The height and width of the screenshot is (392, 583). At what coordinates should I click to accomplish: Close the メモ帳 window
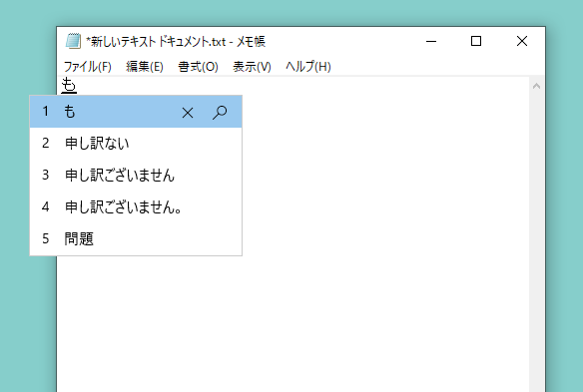coord(522,41)
